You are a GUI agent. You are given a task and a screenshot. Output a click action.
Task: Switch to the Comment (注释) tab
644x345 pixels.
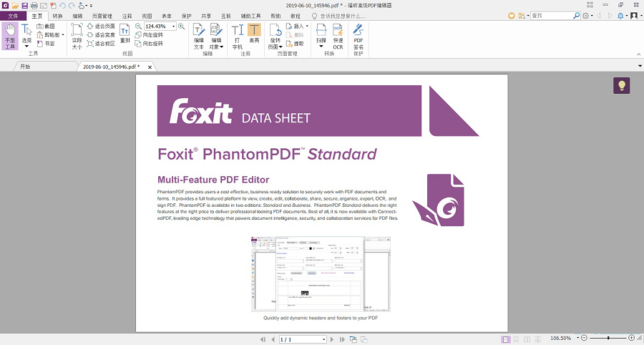click(x=127, y=16)
